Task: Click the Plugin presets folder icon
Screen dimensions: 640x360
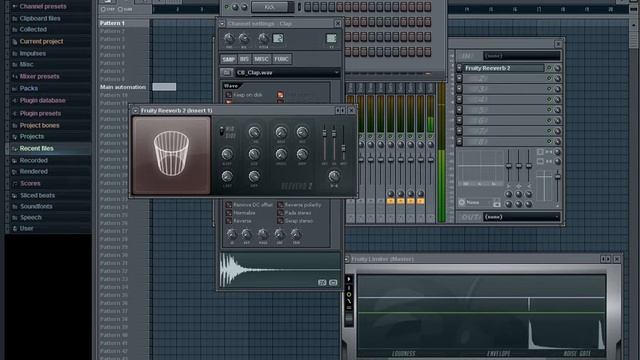Action: tap(15, 113)
